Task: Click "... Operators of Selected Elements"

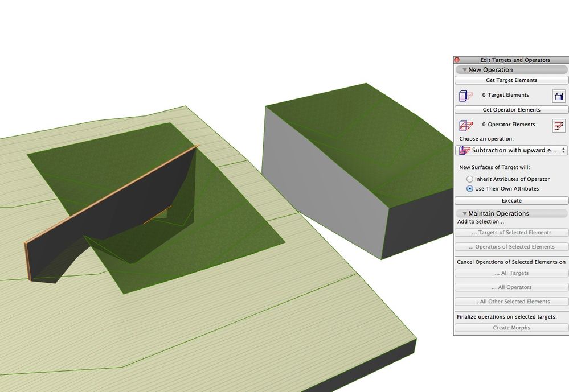Action: pyautogui.click(x=511, y=246)
